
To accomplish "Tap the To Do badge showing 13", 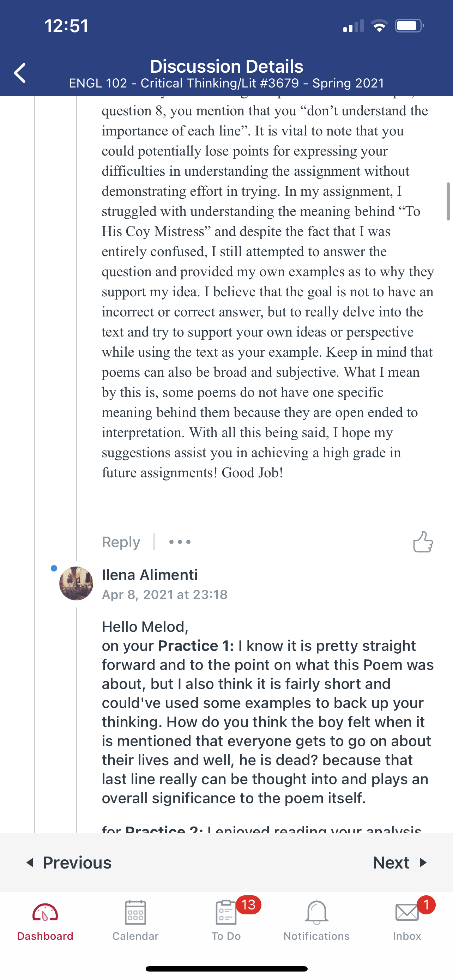I will [x=248, y=905].
